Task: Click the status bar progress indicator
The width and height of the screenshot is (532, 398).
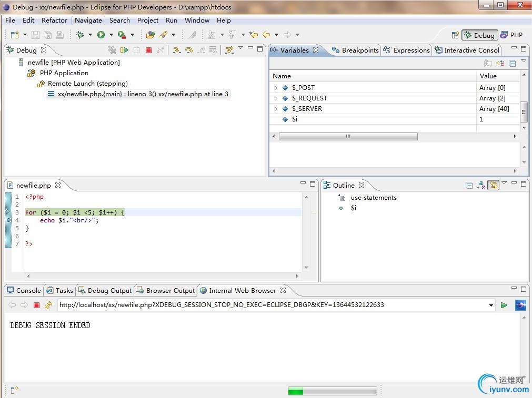Action: [x=333, y=391]
